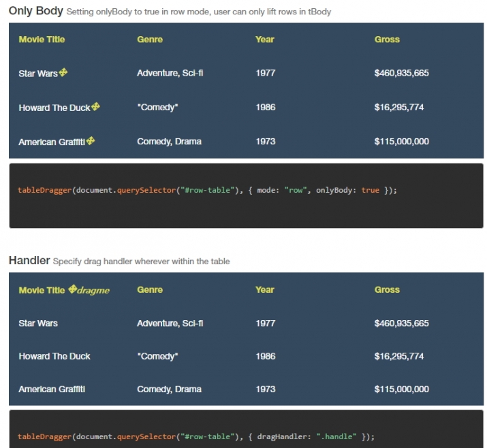Click 'Adventure, Sci-fi' cell in the Handler table
Viewport: 487px width, 448px height.
point(170,323)
